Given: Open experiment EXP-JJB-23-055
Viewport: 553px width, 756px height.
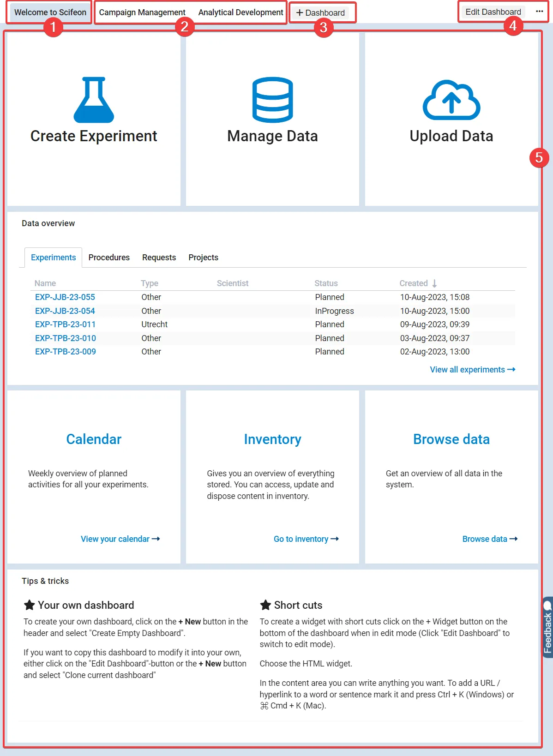Looking at the screenshot, I should point(65,297).
